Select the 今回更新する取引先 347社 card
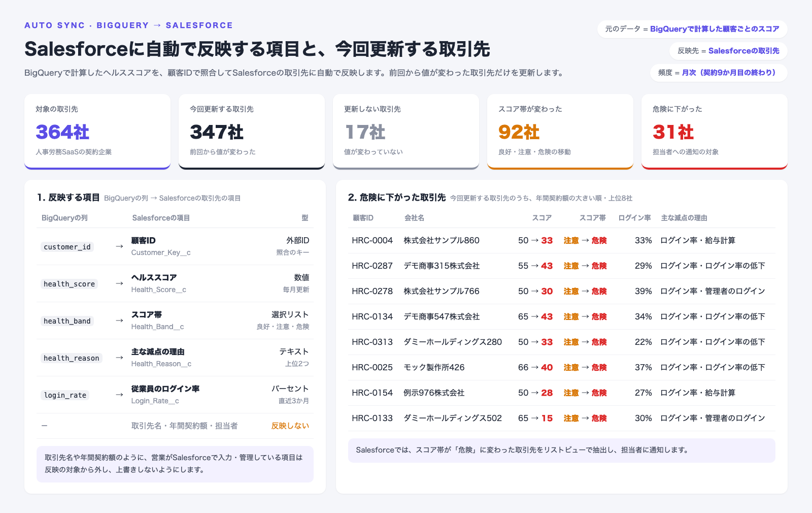This screenshot has height=513, width=812. coord(252,132)
